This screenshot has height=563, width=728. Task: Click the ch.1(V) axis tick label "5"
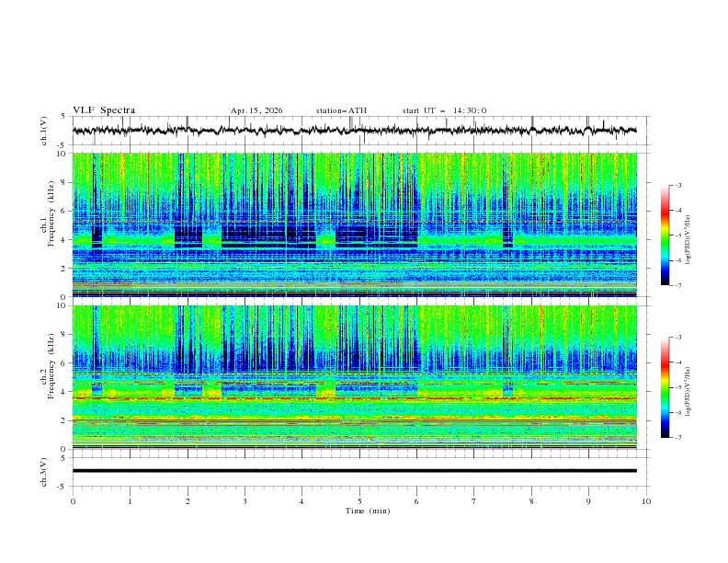[63, 117]
